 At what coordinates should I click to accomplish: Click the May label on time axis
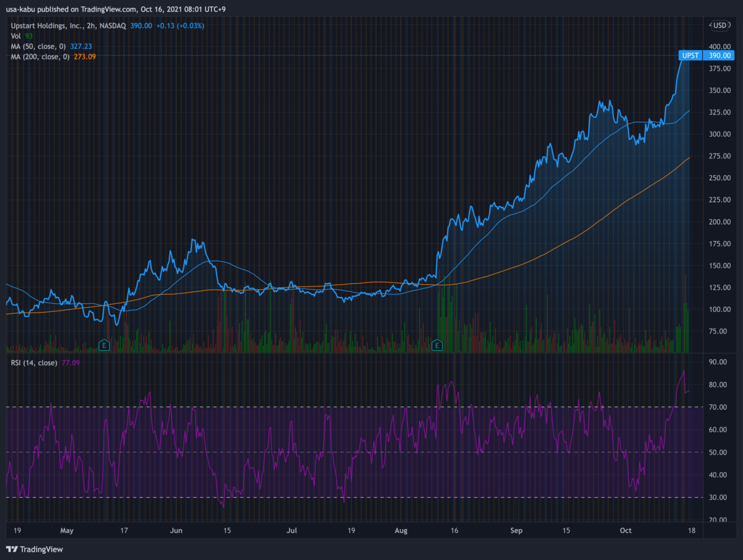pos(67,530)
